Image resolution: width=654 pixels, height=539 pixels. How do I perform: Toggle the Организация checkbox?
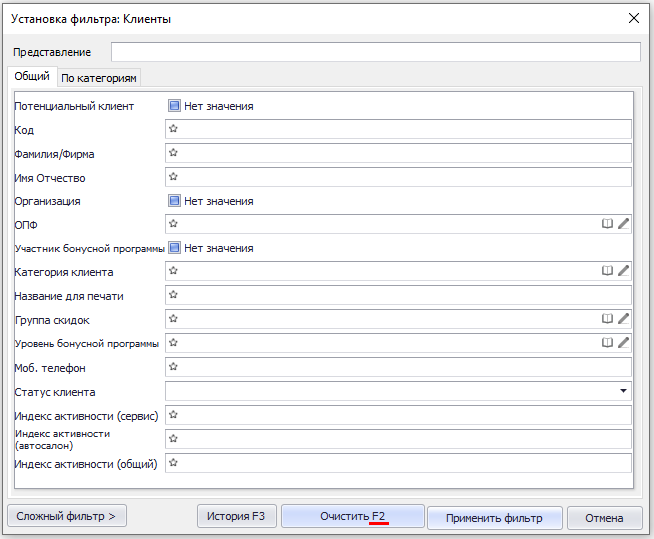(174, 201)
